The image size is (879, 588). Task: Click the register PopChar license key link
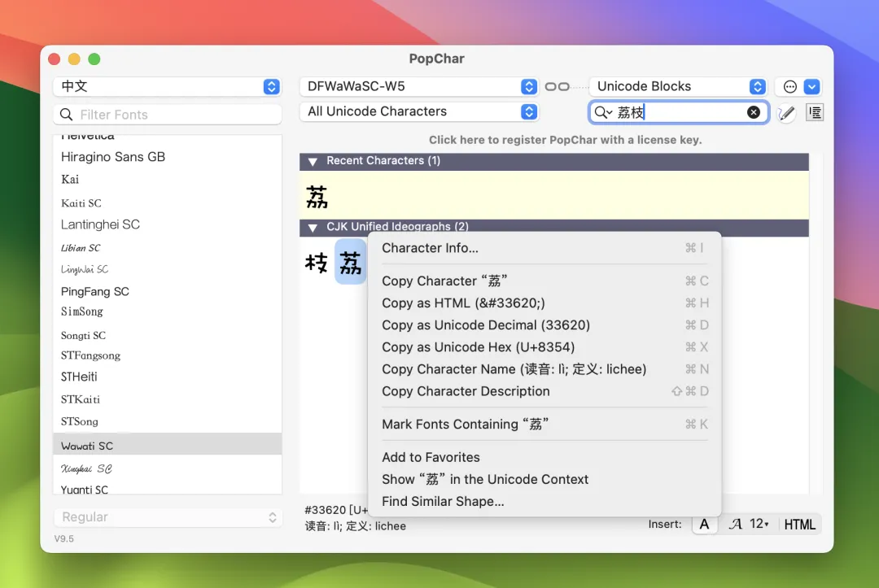(x=565, y=139)
